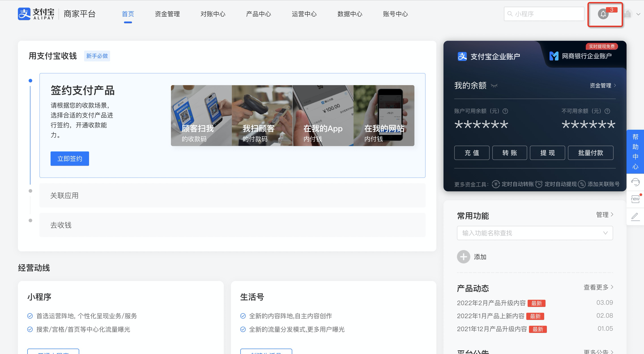
Task: Open the feedback pencil sidebar icon
Action: coord(635,217)
